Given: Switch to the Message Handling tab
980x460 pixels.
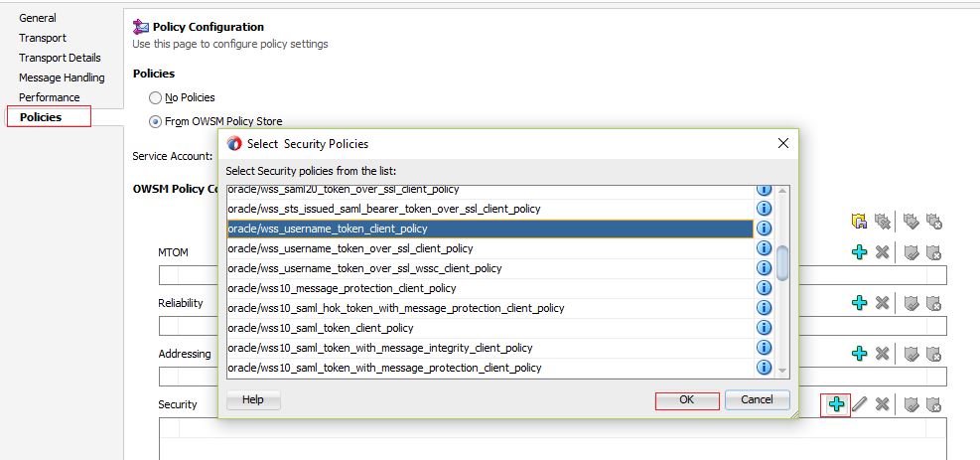Looking at the screenshot, I should point(62,77).
